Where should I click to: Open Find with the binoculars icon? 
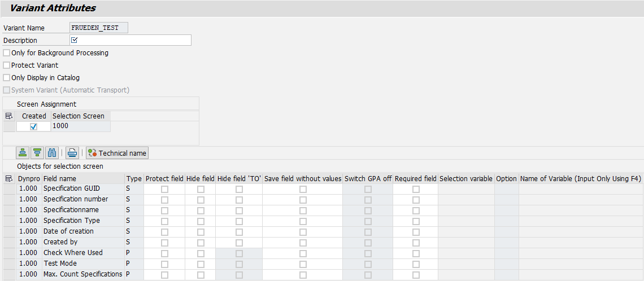pos(52,153)
